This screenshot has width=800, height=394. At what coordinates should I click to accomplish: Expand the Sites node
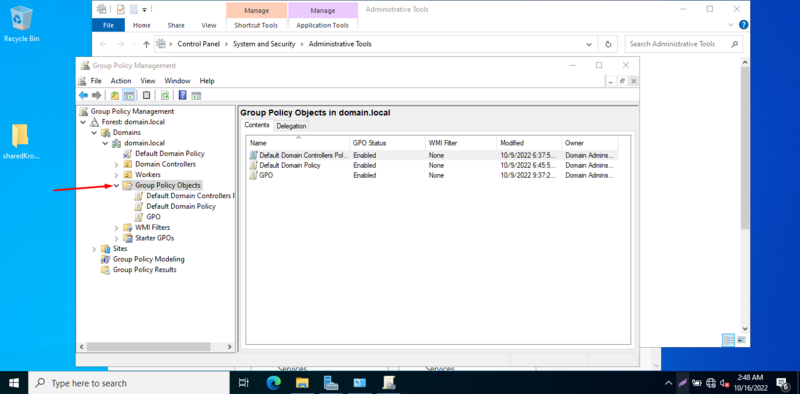94,249
